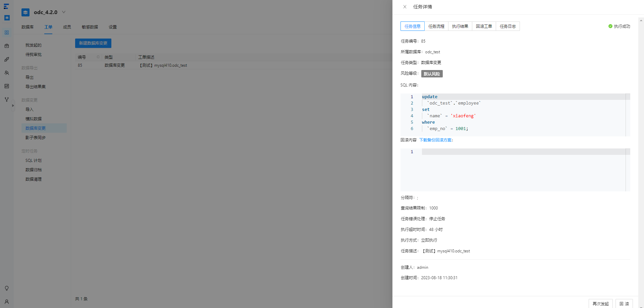Image resolution: width=644 pixels, height=308 pixels.
Task: Click ticket number 85 in table
Action: [80, 65]
